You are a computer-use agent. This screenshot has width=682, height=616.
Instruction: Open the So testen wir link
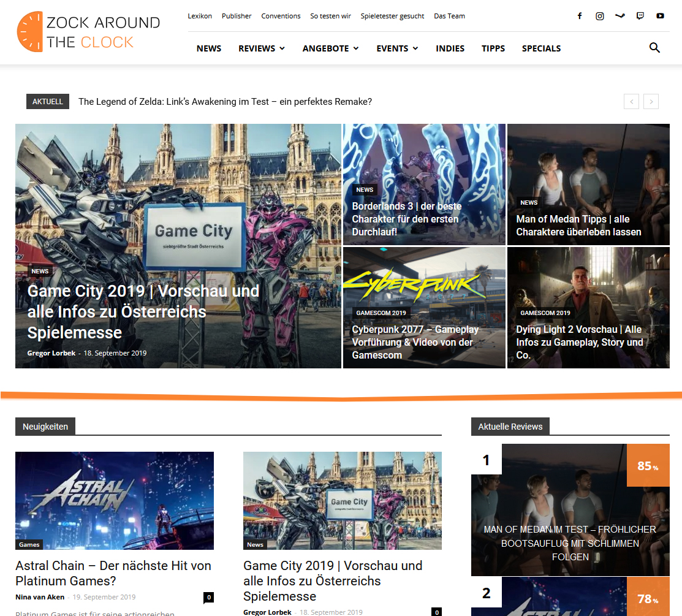tap(330, 16)
